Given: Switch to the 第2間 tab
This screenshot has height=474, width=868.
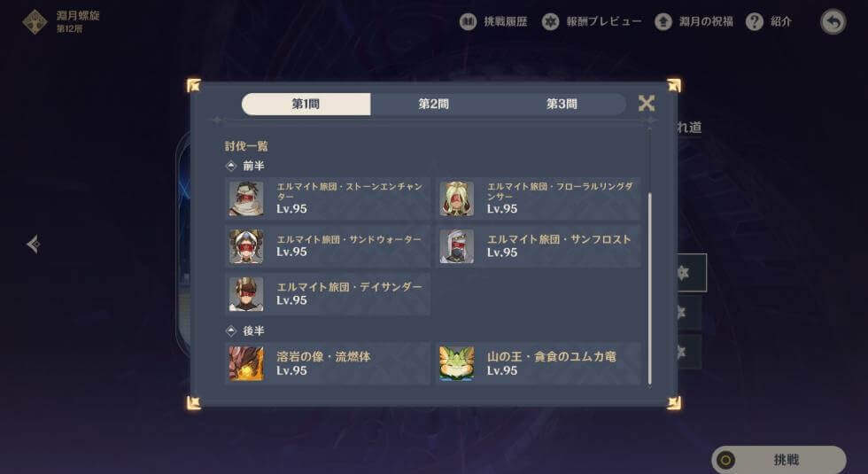Looking at the screenshot, I should (x=433, y=104).
